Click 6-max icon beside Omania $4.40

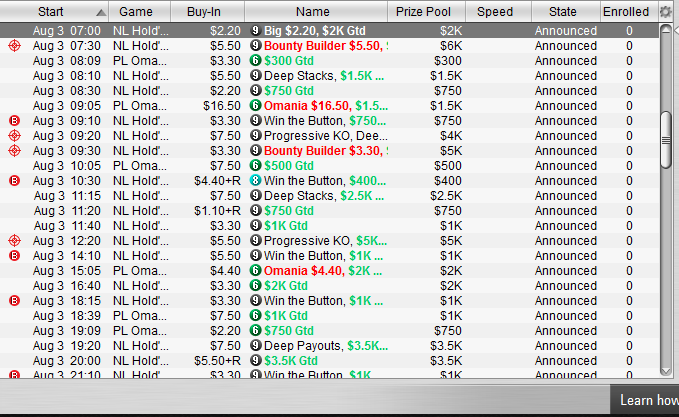pos(255,270)
